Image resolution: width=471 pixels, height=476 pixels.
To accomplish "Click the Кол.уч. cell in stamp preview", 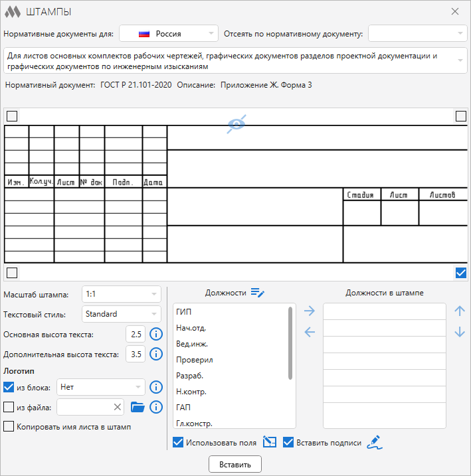I will pyautogui.click(x=41, y=181).
